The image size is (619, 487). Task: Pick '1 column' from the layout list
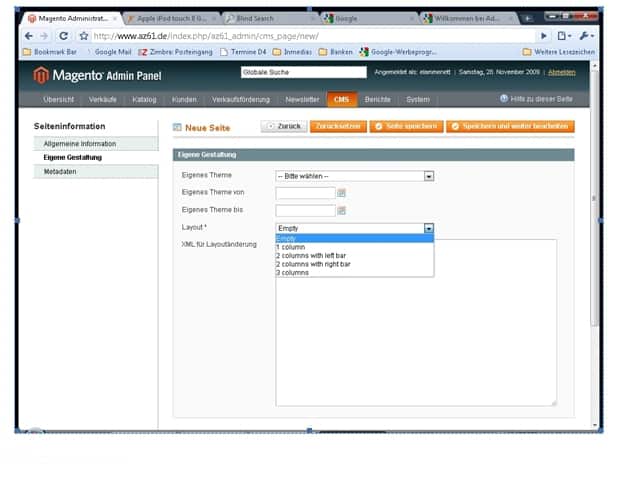(291, 246)
